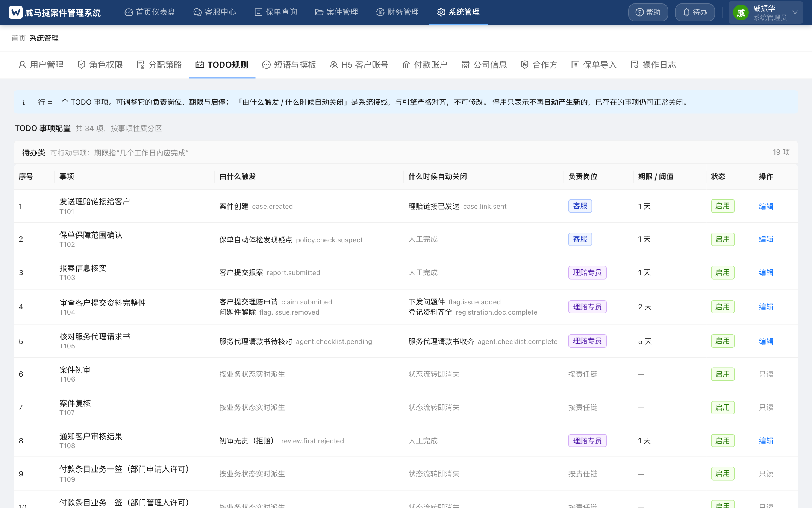
Task: Click case.link.sent event code
Action: click(485, 206)
